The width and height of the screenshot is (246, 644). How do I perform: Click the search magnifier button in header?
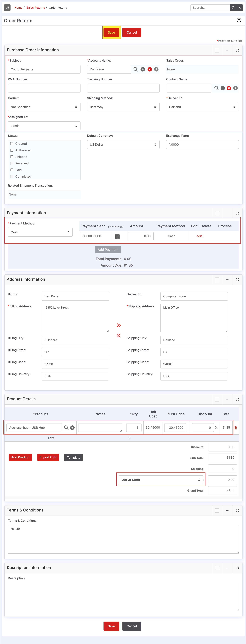(x=233, y=8)
